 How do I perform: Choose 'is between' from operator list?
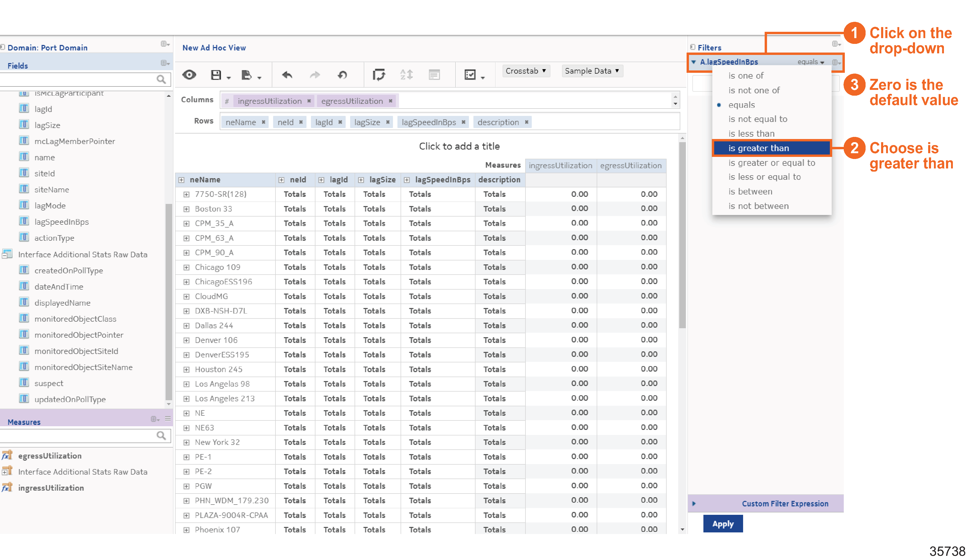750,192
